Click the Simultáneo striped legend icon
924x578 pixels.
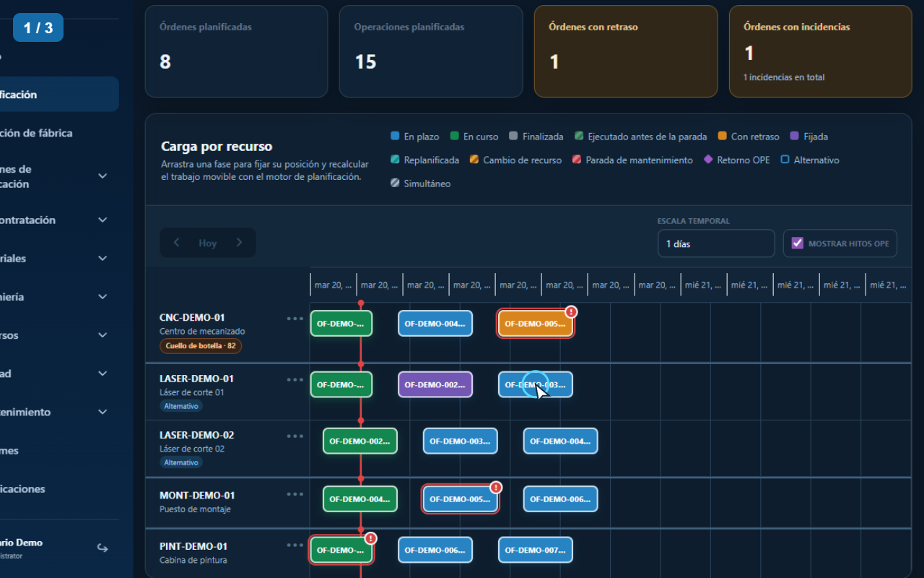pyautogui.click(x=395, y=184)
